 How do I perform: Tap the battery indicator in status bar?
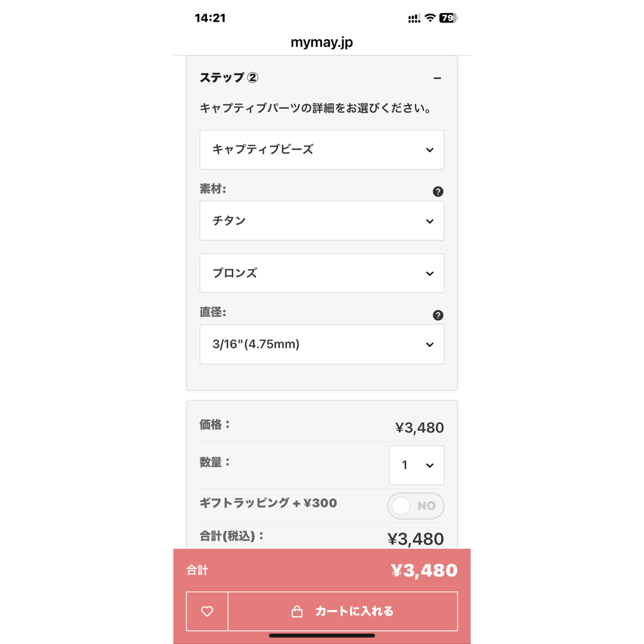(448, 18)
